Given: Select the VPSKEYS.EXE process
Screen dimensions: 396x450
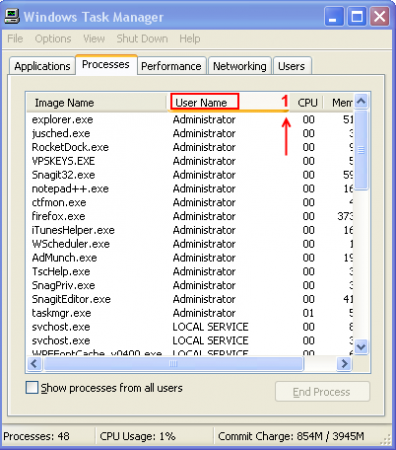Looking at the screenshot, I should click(190, 161).
